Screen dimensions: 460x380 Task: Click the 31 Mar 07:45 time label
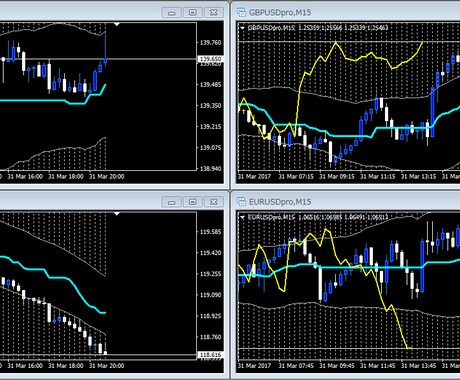click(x=296, y=366)
